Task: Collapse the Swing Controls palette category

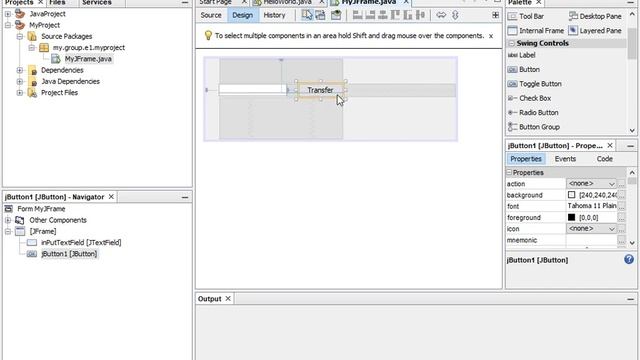Action: tap(511, 43)
